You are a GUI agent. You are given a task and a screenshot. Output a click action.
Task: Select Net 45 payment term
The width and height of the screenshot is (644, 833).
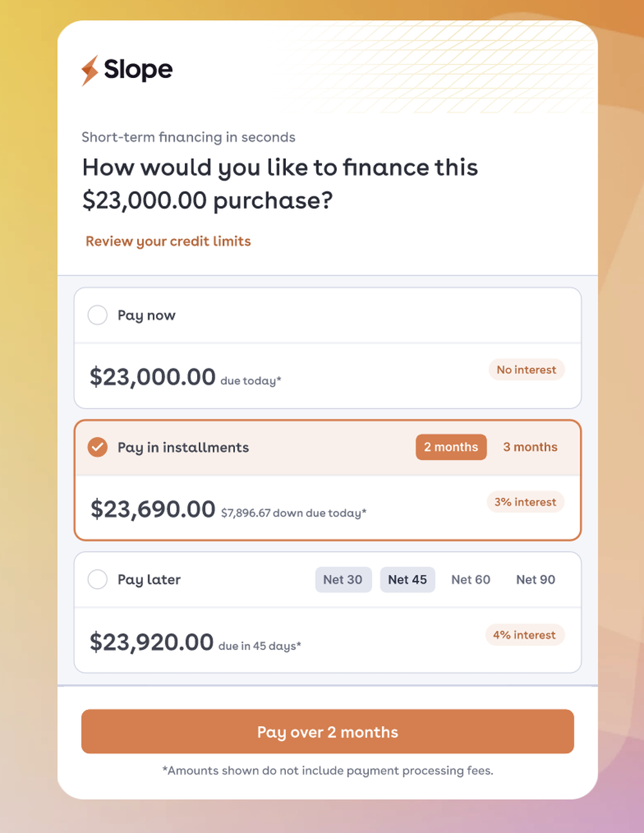click(x=407, y=579)
